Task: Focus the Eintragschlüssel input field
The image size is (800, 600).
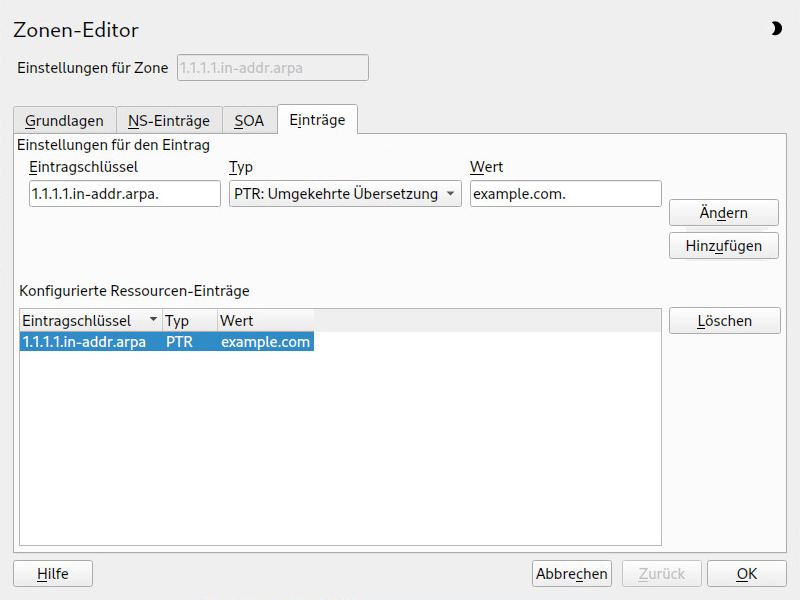Action: point(125,193)
